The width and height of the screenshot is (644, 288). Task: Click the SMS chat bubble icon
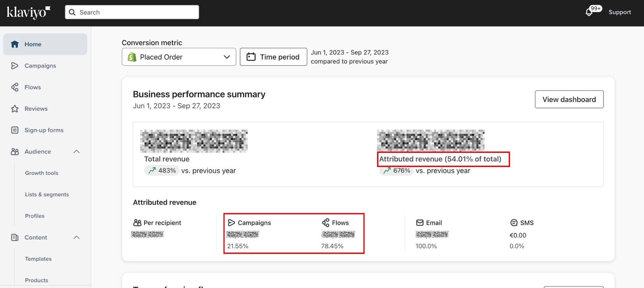click(x=514, y=223)
